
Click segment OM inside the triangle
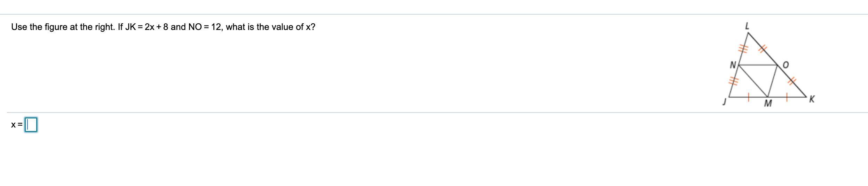click(x=772, y=81)
